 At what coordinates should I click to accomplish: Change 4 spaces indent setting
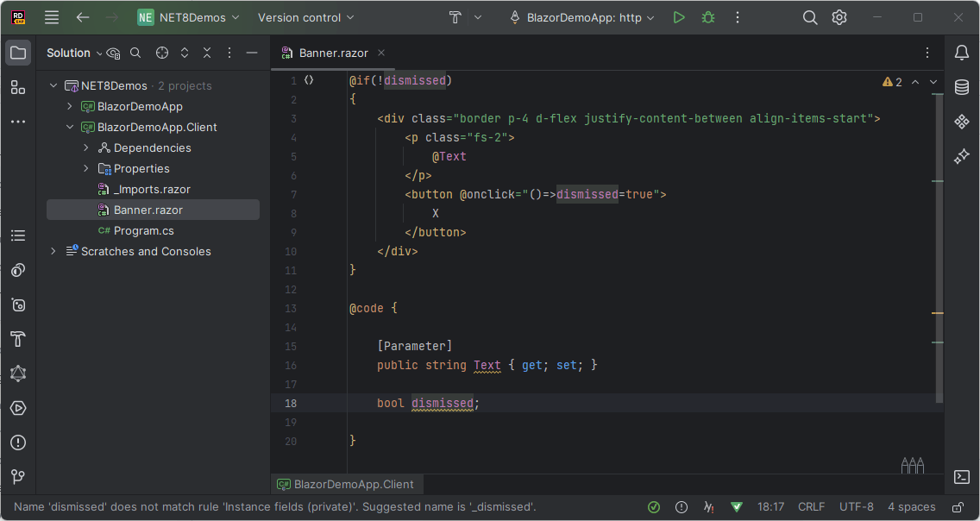point(911,506)
